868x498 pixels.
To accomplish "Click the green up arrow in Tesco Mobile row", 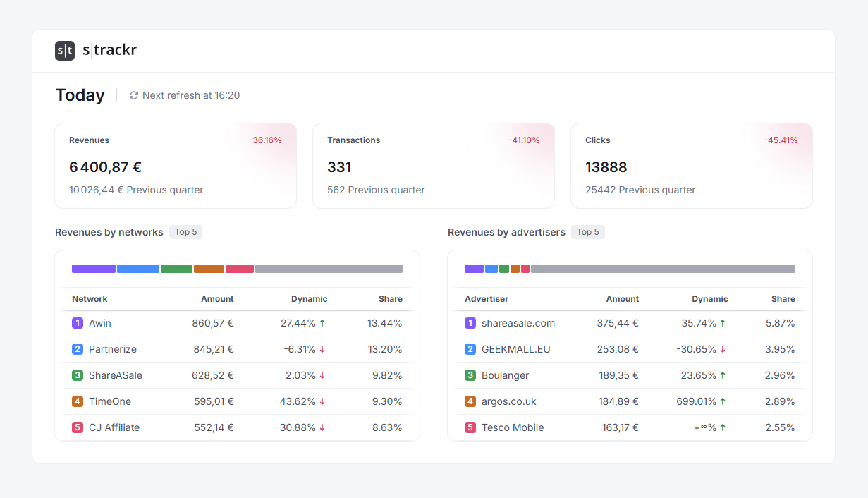I will tap(723, 427).
